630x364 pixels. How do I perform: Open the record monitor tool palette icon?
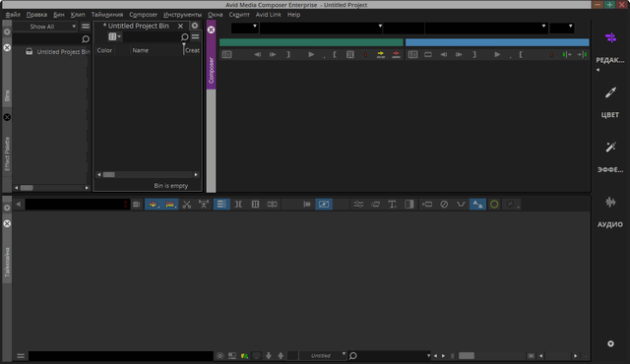(x=413, y=54)
